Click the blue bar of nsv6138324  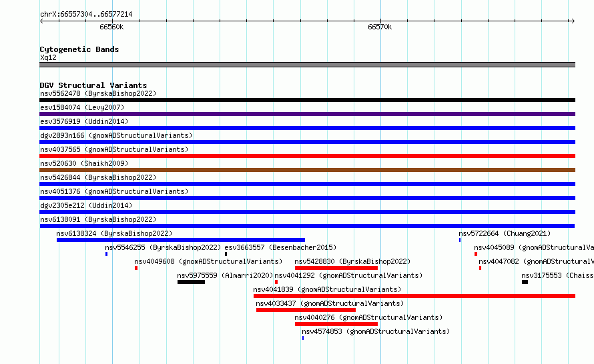click(x=181, y=240)
